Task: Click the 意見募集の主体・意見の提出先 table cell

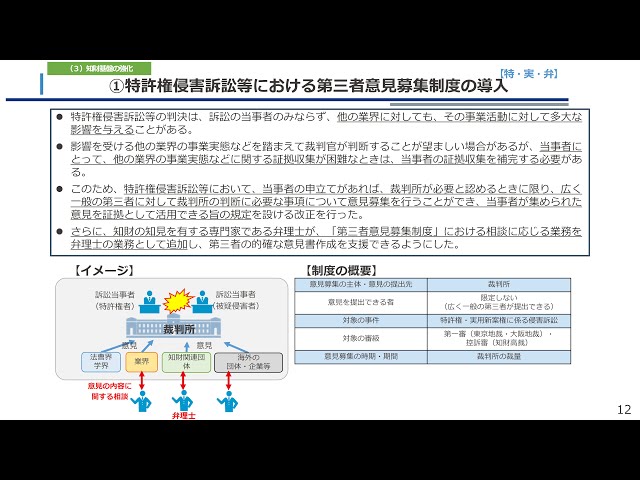Action: pos(361,284)
